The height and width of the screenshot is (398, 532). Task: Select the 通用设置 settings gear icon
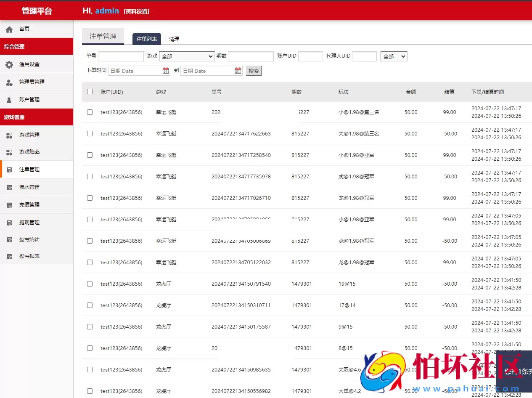click(10, 64)
